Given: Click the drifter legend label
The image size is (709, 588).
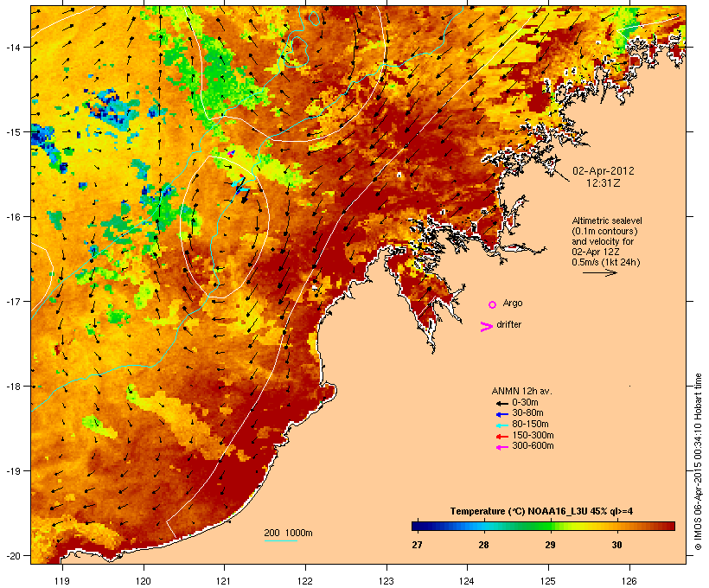Looking at the screenshot, I should pyautogui.click(x=508, y=324).
